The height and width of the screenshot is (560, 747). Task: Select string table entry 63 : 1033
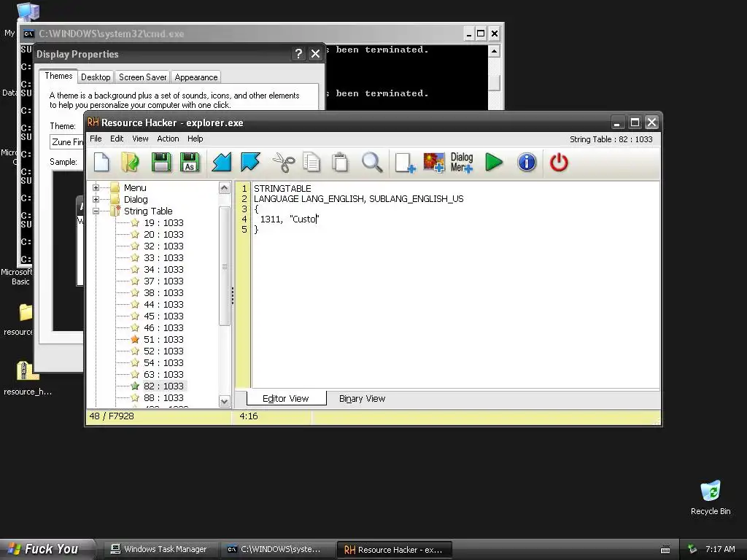coord(163,374)
